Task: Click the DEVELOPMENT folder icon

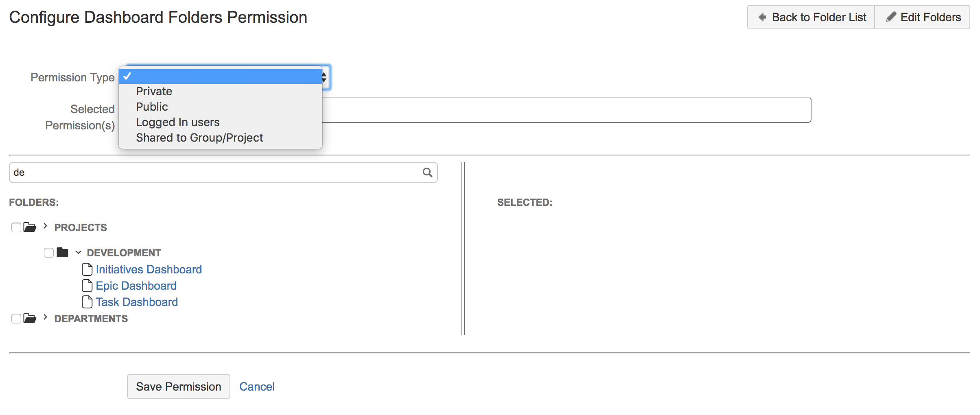Action: pyautogui.click(x=62, y=253)
